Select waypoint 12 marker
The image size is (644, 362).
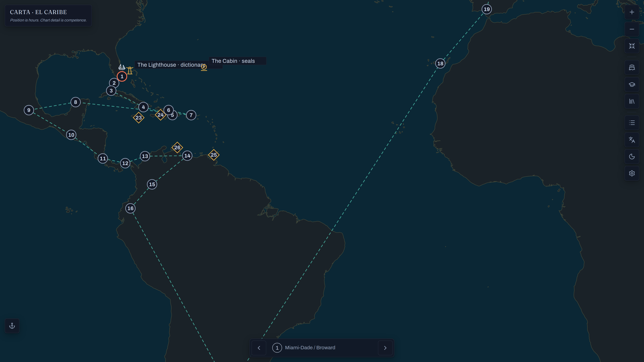coord(125,163)
